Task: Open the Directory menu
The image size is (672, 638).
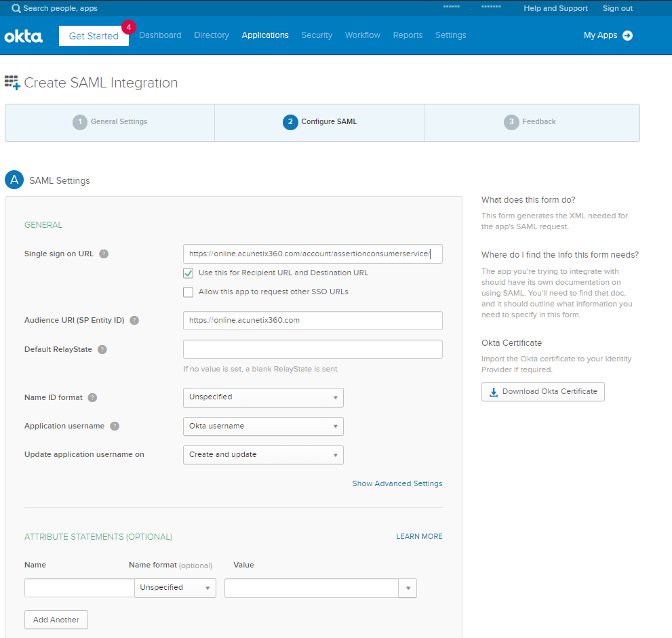Action: point(212,35)
